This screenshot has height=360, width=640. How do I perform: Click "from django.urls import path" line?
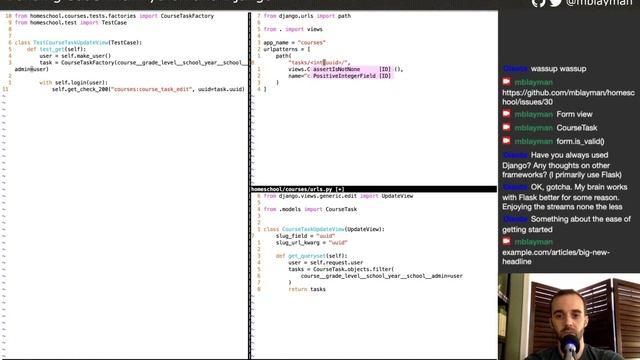point(307,16)
